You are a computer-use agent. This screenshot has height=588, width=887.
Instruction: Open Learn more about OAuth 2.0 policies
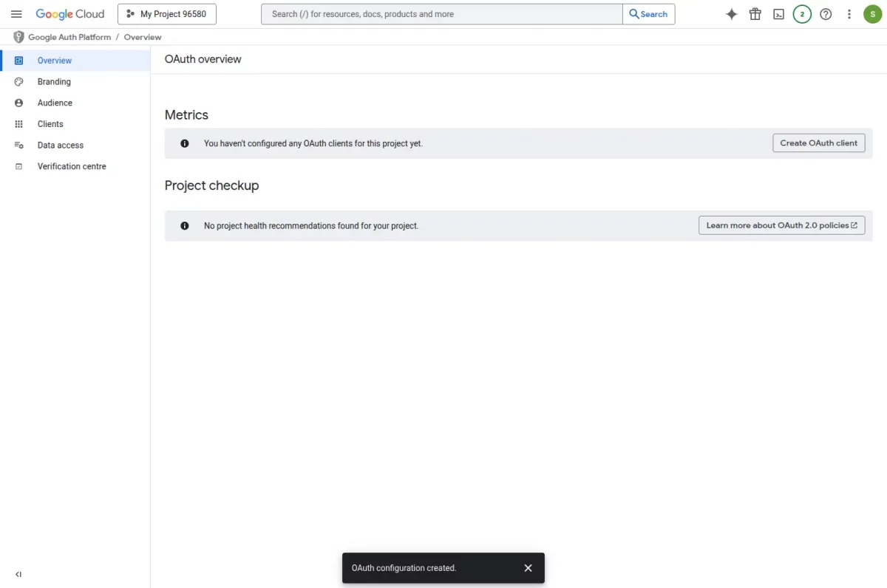[x=782, y=225]
